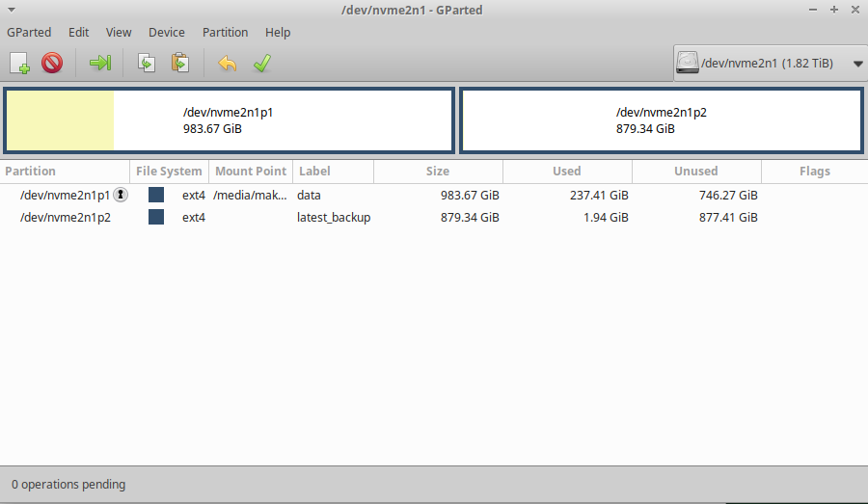
Task: Open the Device menu
Action: coord(167,32)
